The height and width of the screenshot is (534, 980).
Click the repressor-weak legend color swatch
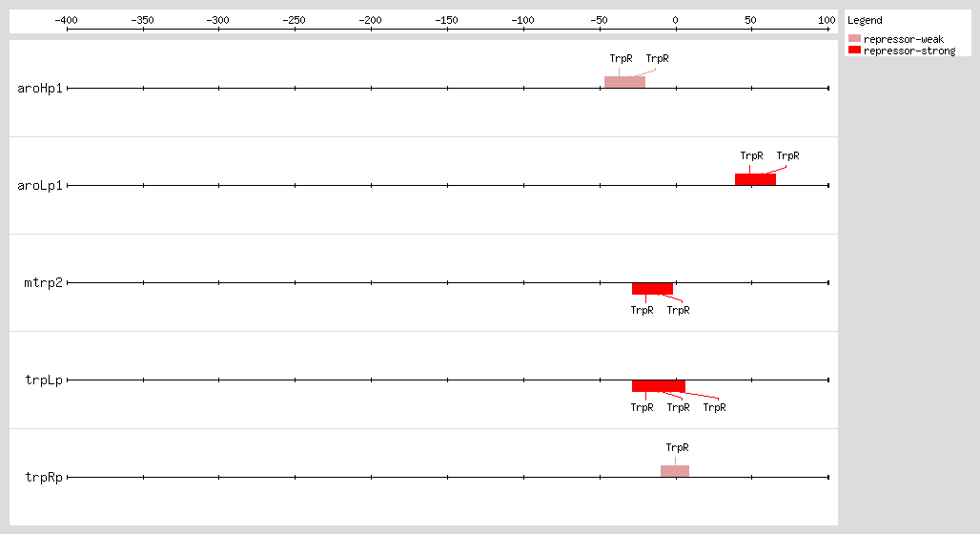click(x=854, y=39)
